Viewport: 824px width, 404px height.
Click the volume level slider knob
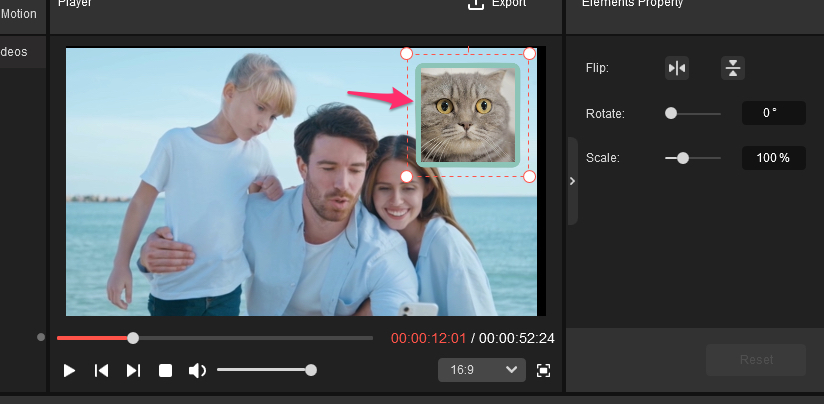click(311, 370)
